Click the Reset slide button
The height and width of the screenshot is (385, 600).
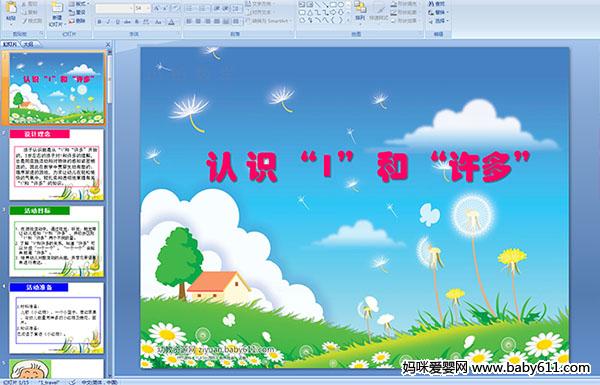(x=77, y=12)
